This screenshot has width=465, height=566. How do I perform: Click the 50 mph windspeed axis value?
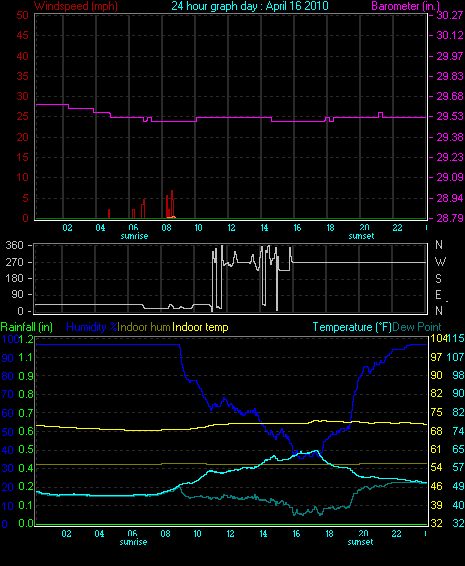click(x=22, y=16)
